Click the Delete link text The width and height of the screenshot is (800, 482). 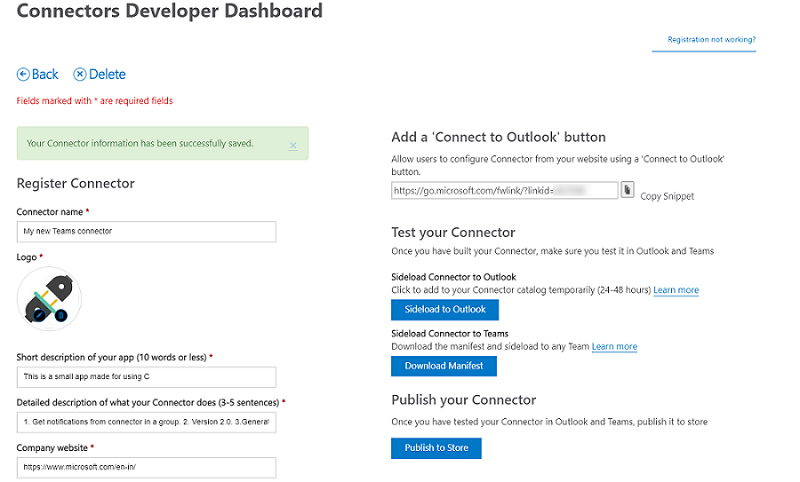[107, 74]
